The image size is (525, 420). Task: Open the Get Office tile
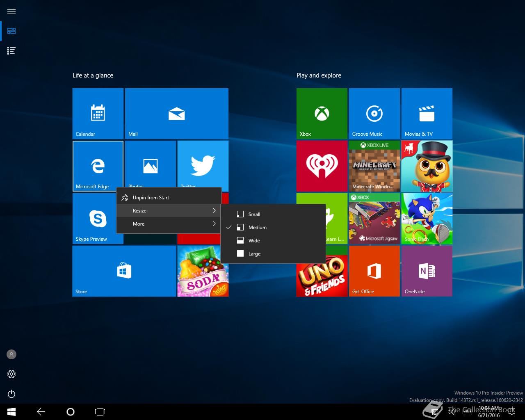(374, 271)
